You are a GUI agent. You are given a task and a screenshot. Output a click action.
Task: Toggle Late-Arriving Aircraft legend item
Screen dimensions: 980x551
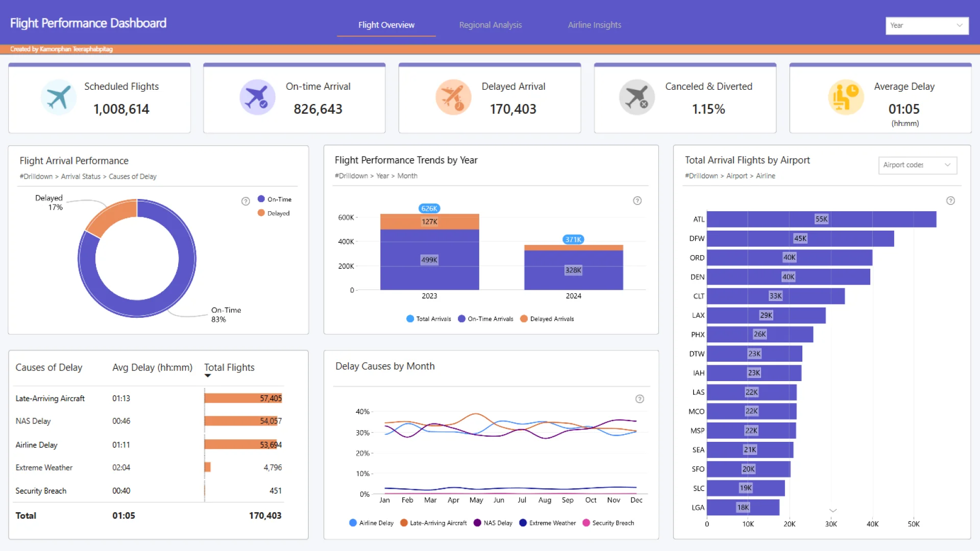click(434, 523)
